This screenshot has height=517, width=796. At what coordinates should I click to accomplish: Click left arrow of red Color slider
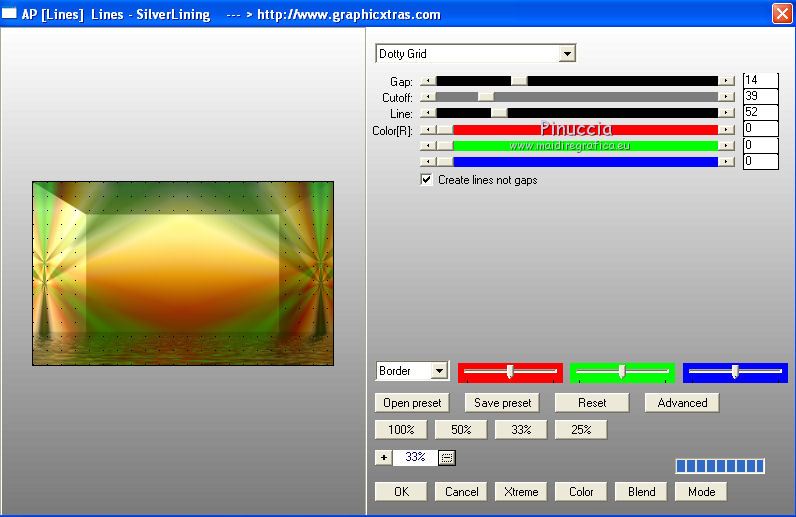click(428, 130)
